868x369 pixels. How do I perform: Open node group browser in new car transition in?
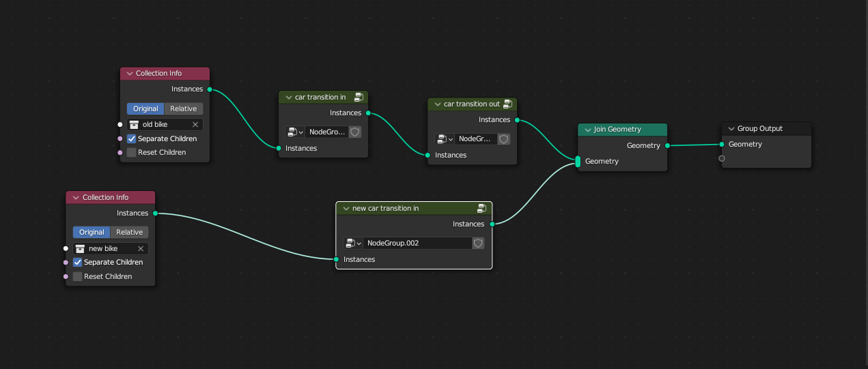pyautogui.click(x=352, y=243)
